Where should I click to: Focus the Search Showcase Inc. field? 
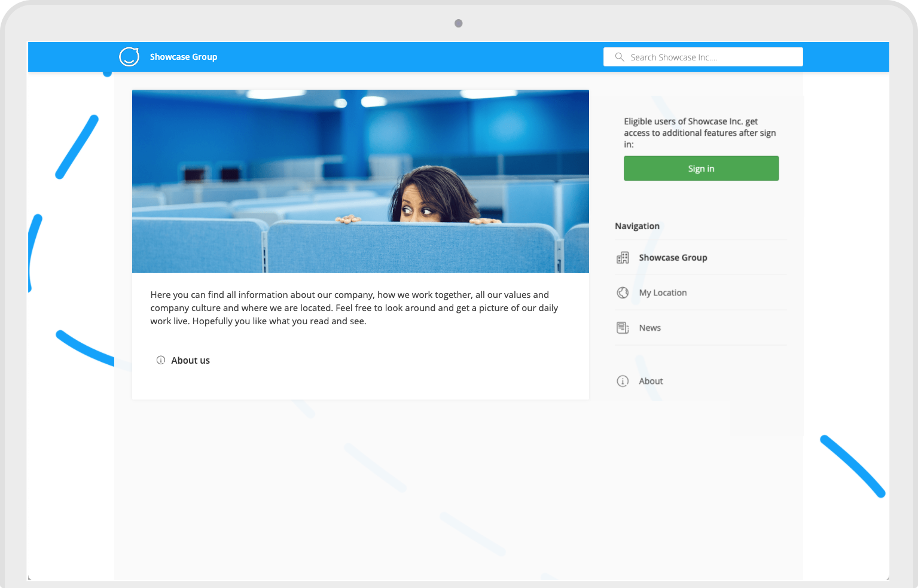[x=703, y=57]
